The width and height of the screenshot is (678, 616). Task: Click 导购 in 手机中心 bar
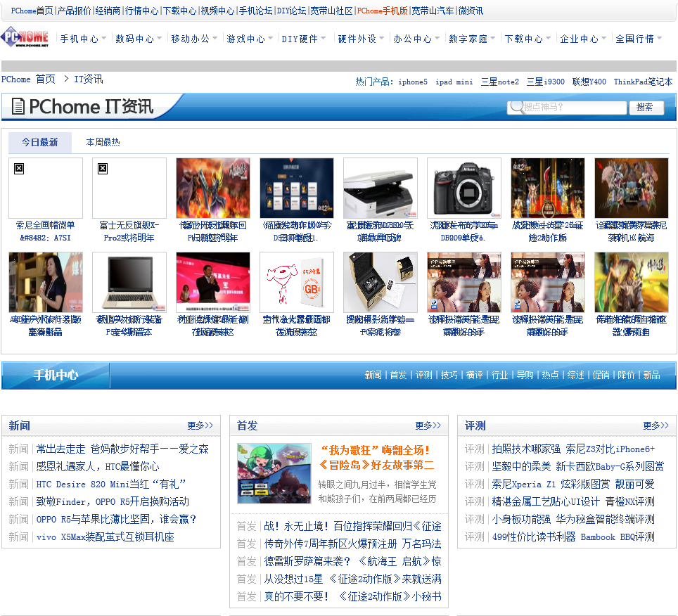[525, 375]
